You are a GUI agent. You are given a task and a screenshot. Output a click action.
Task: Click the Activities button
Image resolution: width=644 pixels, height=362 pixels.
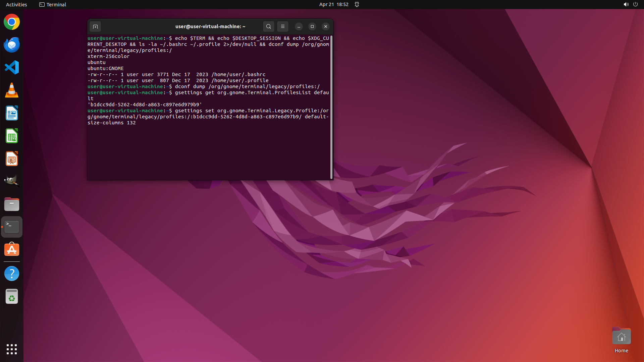16,4
